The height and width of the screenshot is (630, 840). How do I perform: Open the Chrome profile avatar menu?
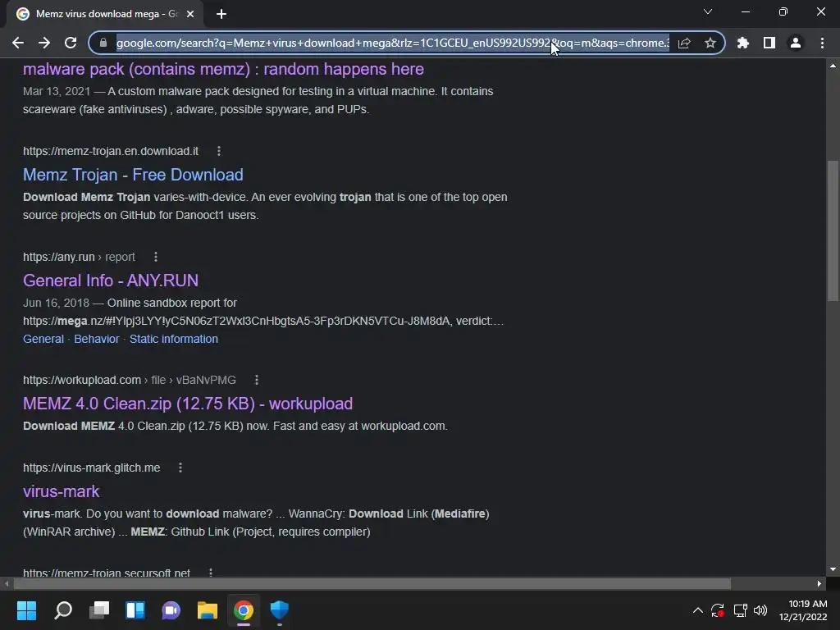click(796, 43)
